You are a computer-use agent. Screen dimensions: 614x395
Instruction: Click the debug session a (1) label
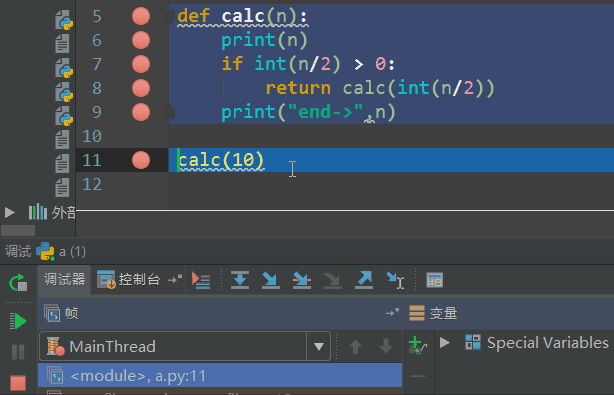pos(72,251)
